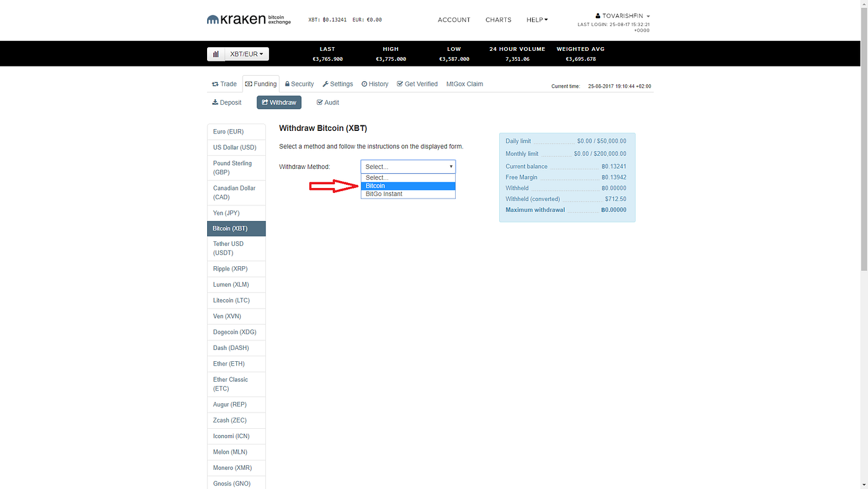
Task: Open the Settings tab
Action: [338, 84]
